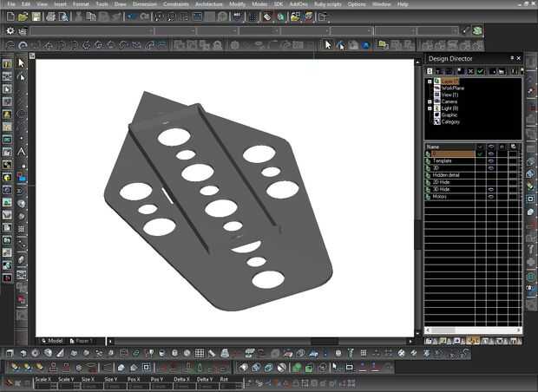Toggle visibility eye for layer 0
Screen dimensions: 538x392
(491, 154)
